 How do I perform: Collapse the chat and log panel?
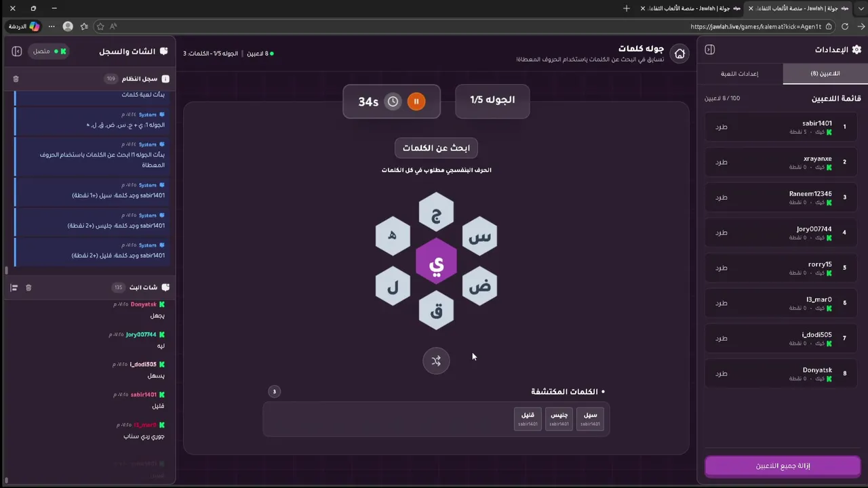tap(17, 51)
